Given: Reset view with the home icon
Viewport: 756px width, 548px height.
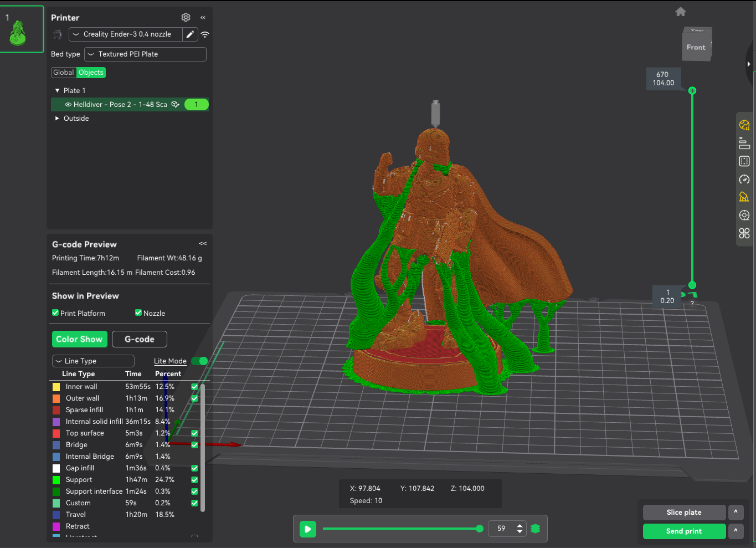Looking at the screenshot, I should pos(681,12).
